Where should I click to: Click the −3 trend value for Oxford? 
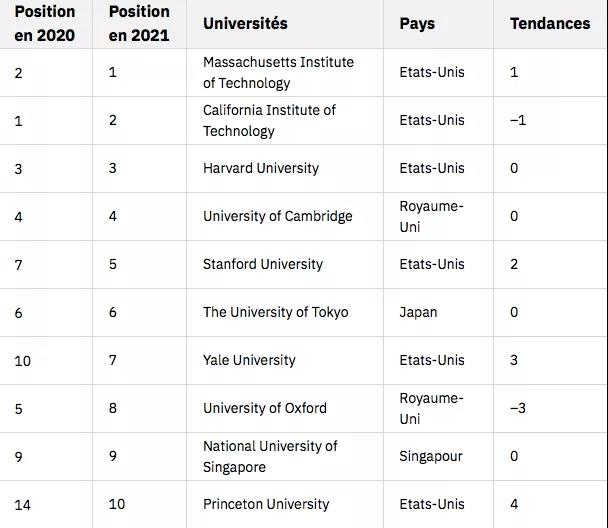tap(517, 408)
